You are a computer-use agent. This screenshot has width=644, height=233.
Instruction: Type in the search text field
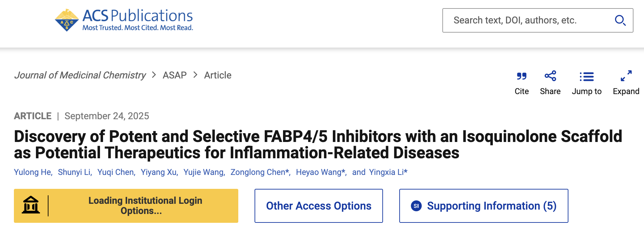(x=529, y=20)
